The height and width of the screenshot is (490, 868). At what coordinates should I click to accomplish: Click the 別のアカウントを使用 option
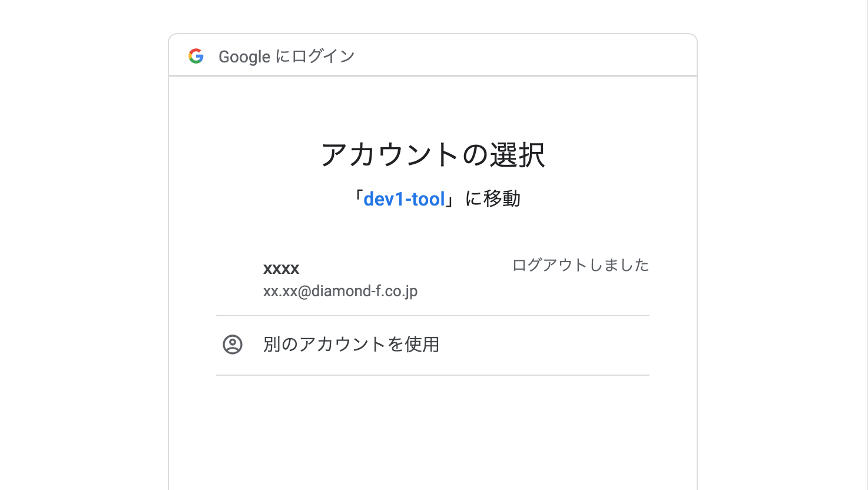352,345
